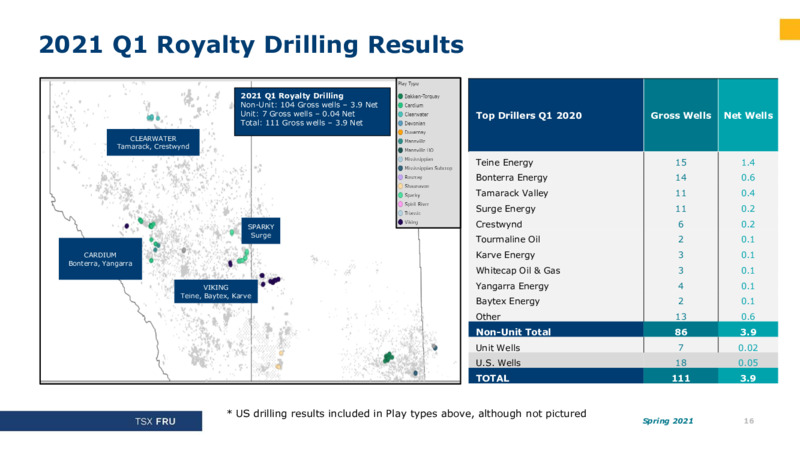Screen dimensions: 800x450
Task: Click the Spring 2021 footer text
Action: [x=667, y=421]
